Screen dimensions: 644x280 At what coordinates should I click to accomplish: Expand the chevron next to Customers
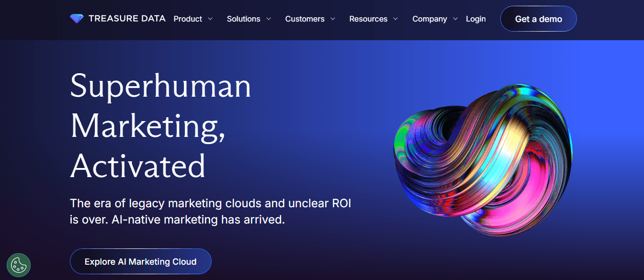[332, 19]
